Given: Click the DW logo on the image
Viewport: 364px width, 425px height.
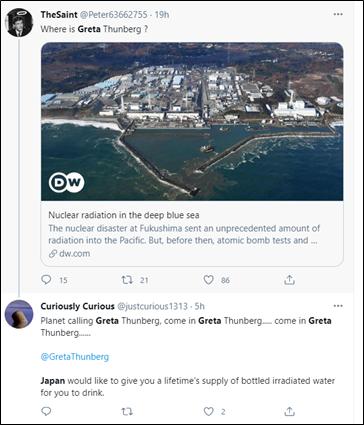Looking at the screenshot, I should coord(66,182).
